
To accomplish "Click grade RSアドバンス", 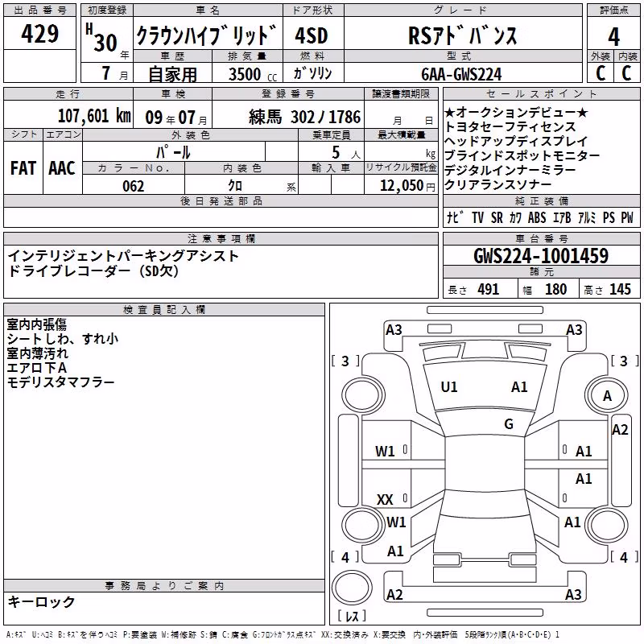I will pos(462,35).
